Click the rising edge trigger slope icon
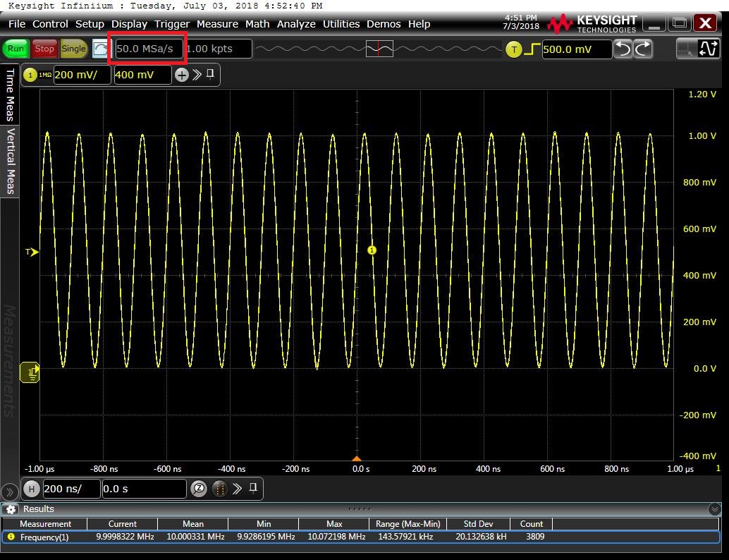This screenshot has width=729, height=560. [532, 49]
